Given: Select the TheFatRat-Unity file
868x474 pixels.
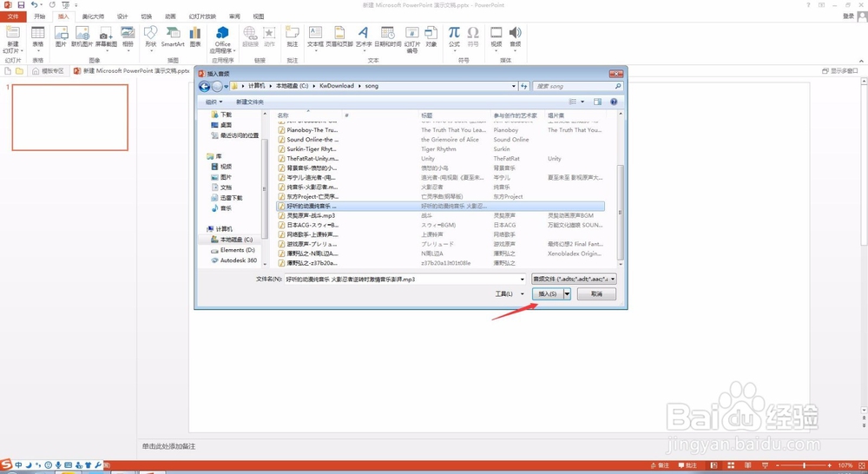Looking at the screenshot, I should (x=312, y=158).
